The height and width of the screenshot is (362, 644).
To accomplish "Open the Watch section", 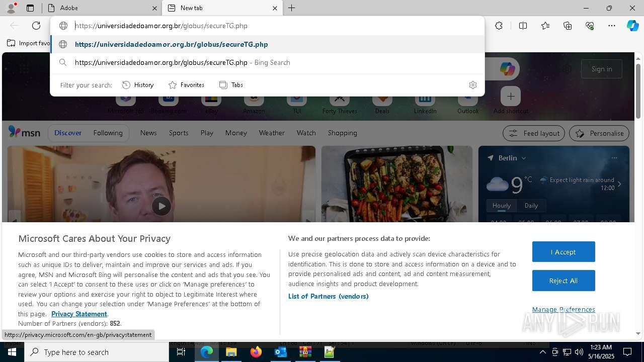I will click(x=306, y=133).
